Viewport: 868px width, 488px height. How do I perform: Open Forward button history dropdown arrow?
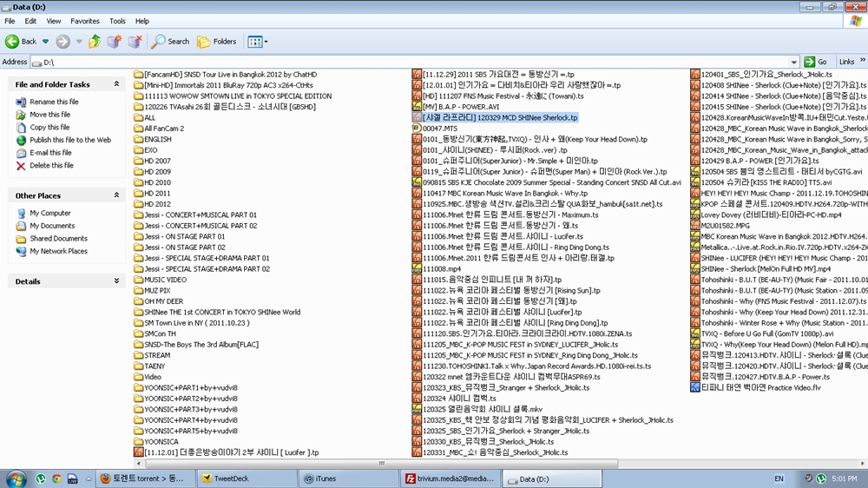(x=79, y=41)
